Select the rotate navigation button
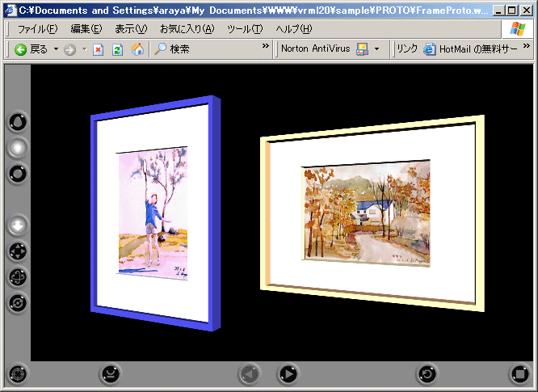The image size is (538, 392). 18,277
